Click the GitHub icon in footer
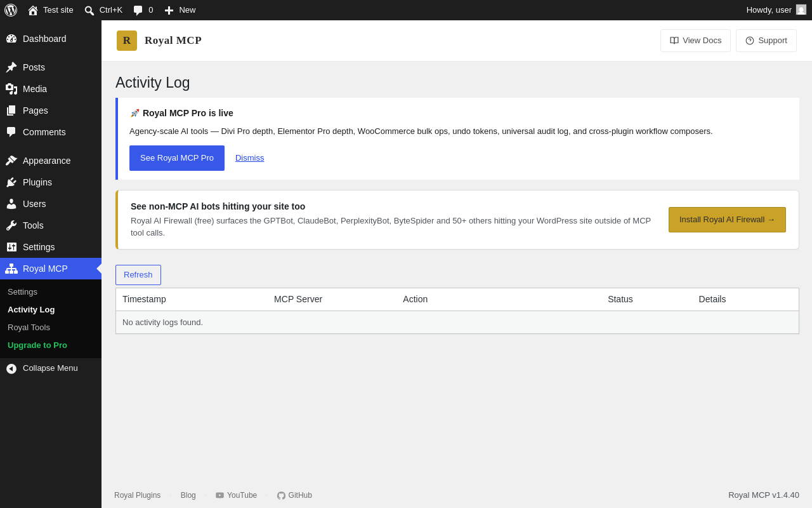 click(281, 495)
